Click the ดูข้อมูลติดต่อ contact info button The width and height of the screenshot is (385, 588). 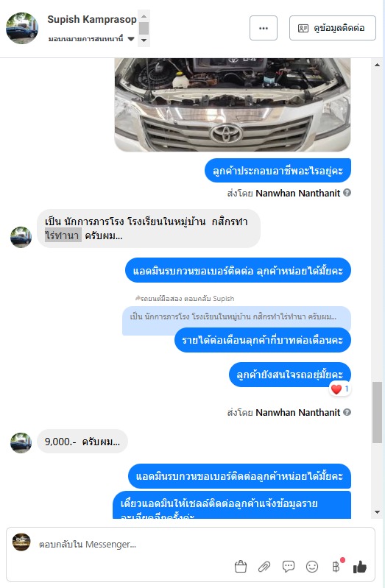(333, 28)
